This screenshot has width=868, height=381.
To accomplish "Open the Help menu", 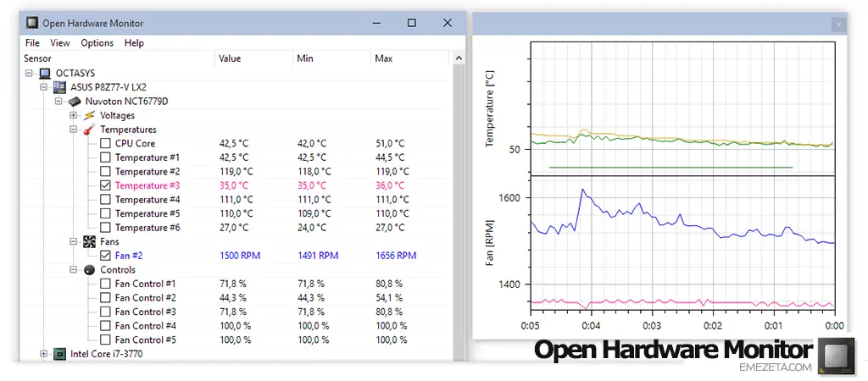I will click(134, 42).
